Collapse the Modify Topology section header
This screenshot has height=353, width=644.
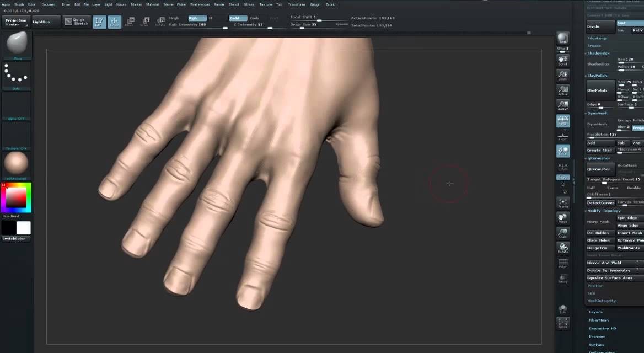[x=603, y=211]
